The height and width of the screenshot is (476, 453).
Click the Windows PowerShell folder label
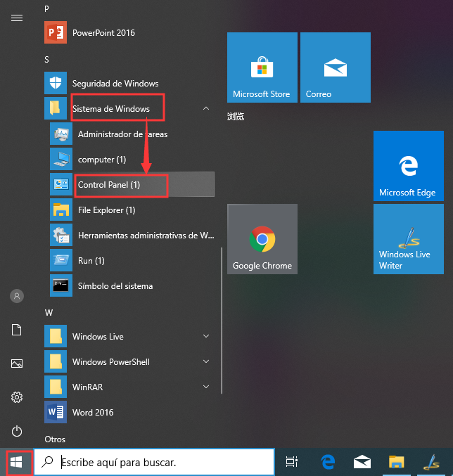pos(111,362)
